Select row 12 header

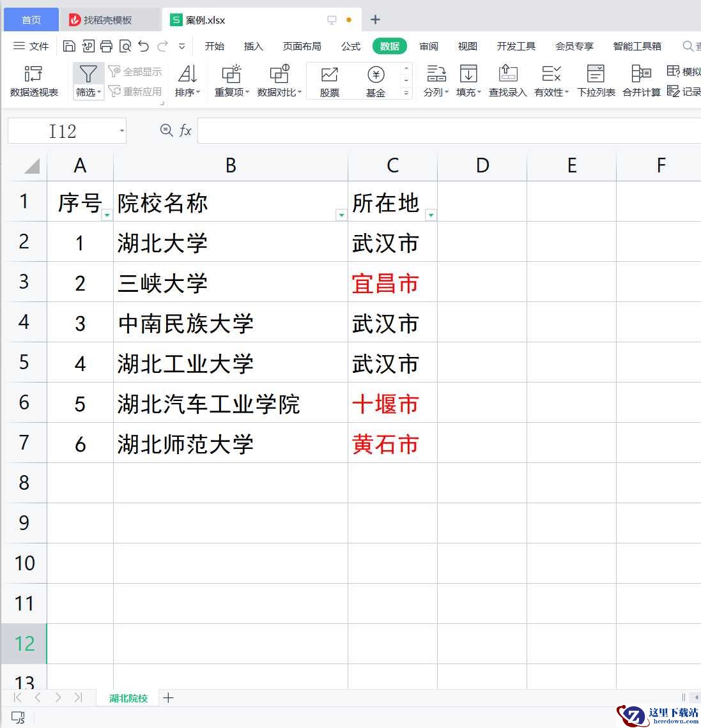(x=24, y=644)
